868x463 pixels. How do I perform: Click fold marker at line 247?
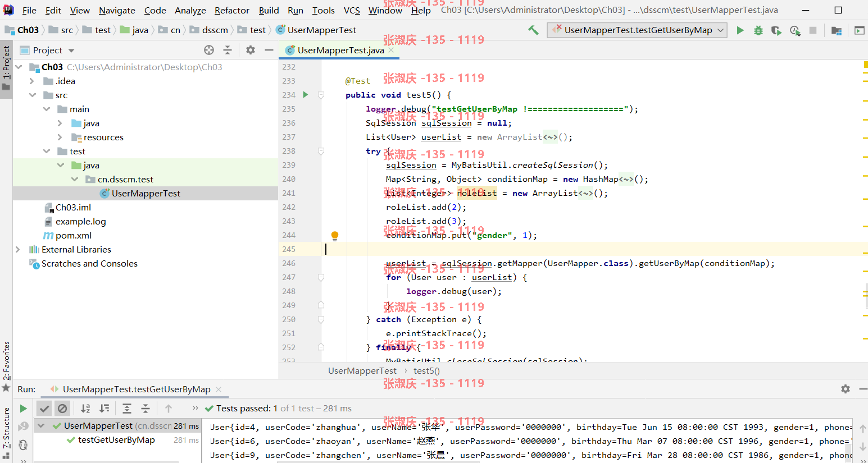pos(321,277)
